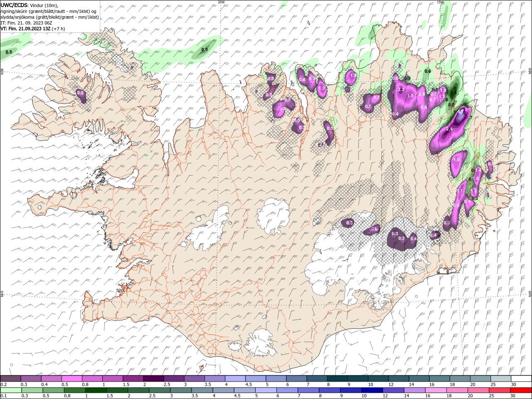
Task: Click the upper legend swatch between 0.2 and 0.3
Action: [11, 379]
